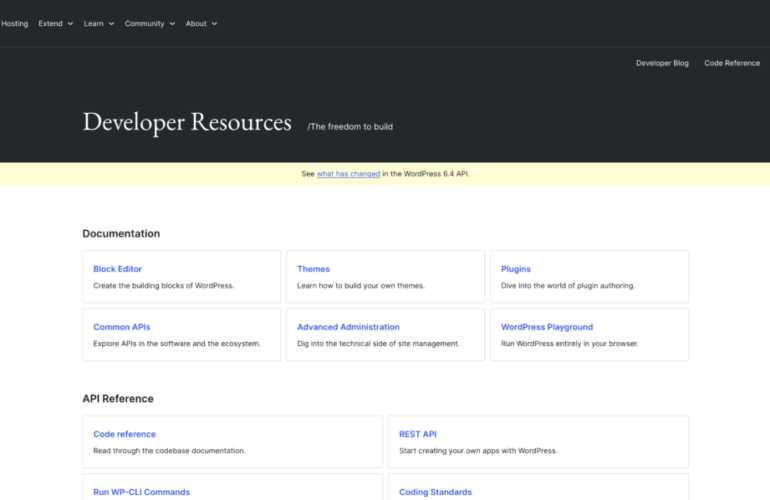Click the '/The freedom to build' tagline
The image size is (770, 500).
pyautogui.click(x=350, y=127)
